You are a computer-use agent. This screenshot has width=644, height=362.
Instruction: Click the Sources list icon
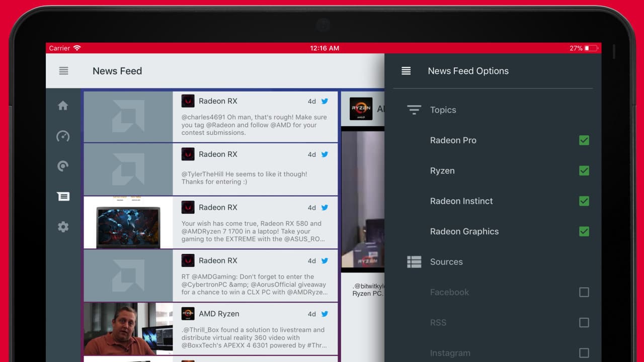pos(414,262)
